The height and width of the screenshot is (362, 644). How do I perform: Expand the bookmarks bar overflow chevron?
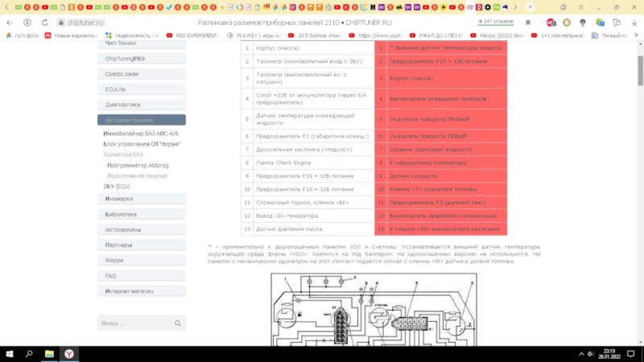(x=636, y=35)
